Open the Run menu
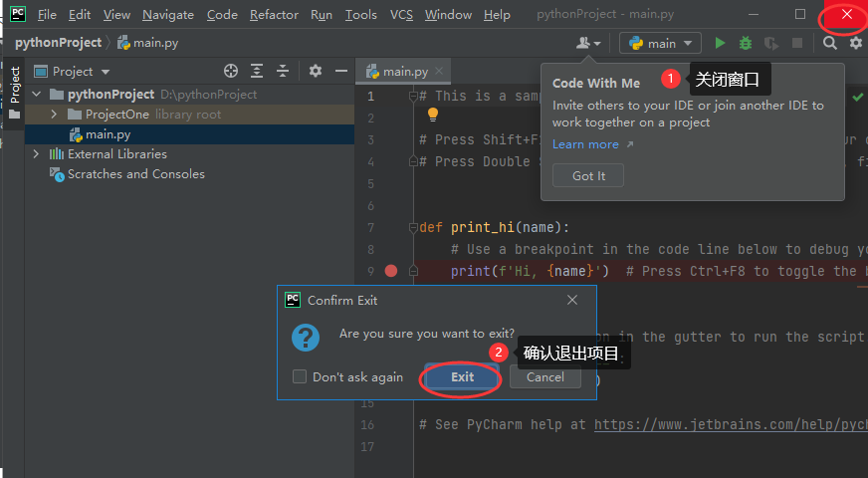 tap(322, 15)
